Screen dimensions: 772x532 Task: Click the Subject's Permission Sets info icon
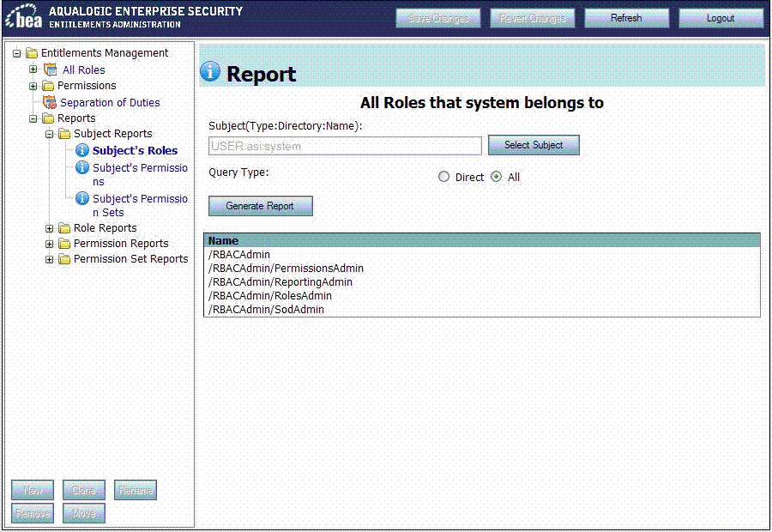click(x=81, y=198)
